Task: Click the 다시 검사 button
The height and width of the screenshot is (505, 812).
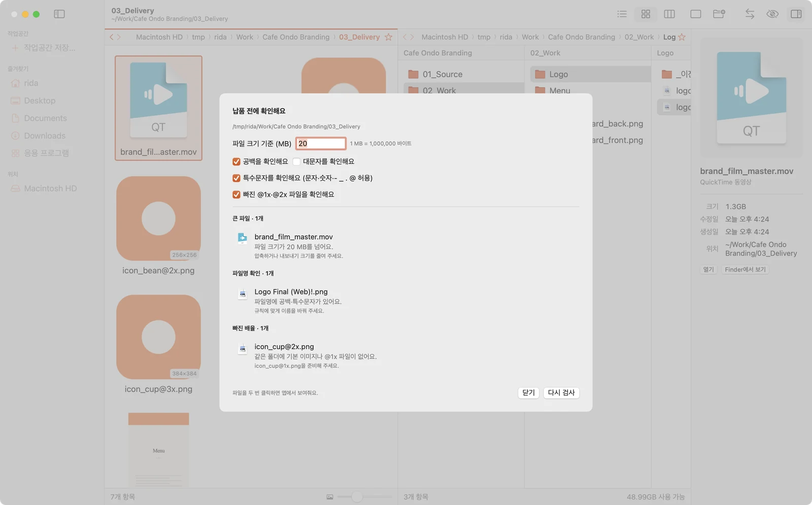Action: [561, 393]
